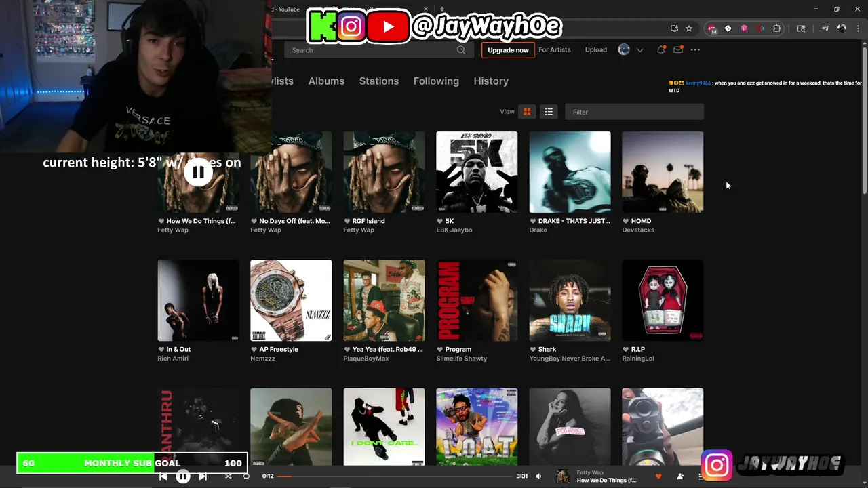Open the red extension with 14 badge
This screenshot has width=868, height=488.
pyautogui.click(x=711, y=28)
